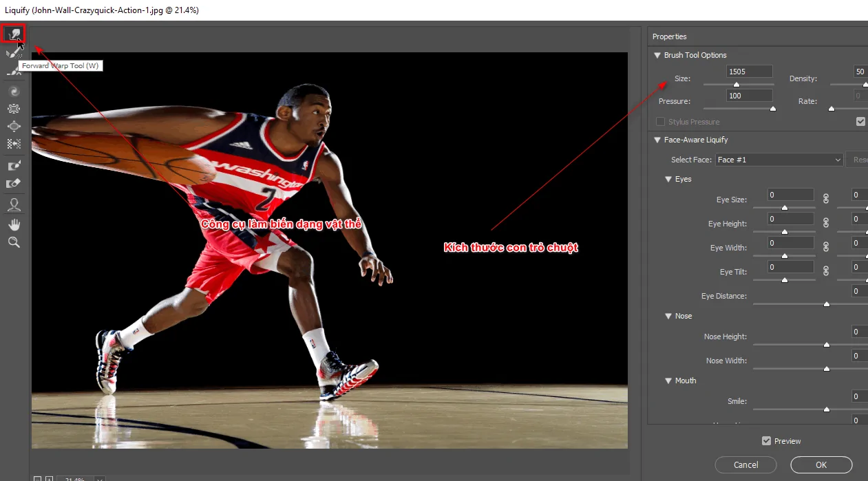
Task: Collapse the Brush Tool Options section
Action: point(657,55)
